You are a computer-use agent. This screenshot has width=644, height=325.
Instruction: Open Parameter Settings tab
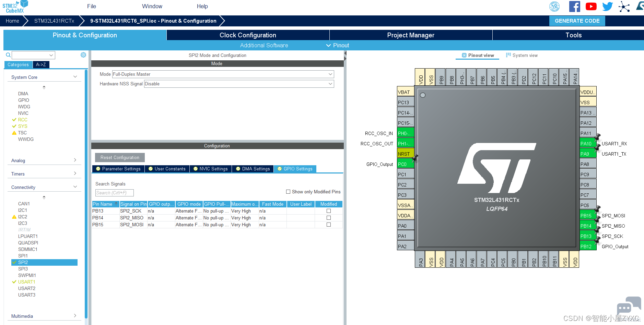[118, 169]
